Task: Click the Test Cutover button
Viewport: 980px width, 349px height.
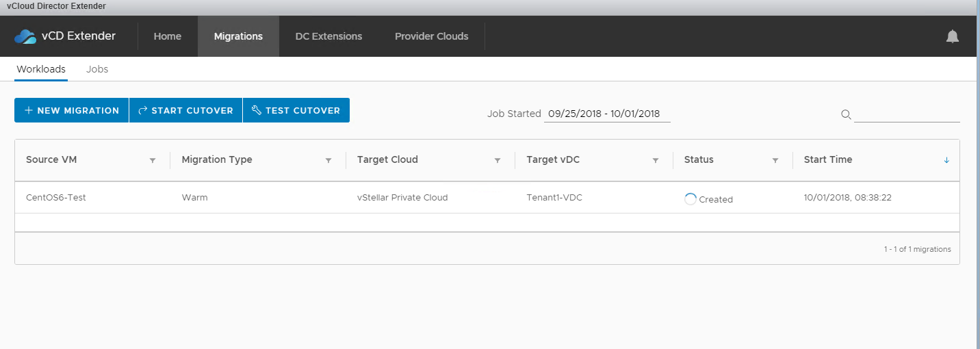Action: click(296, 110)
